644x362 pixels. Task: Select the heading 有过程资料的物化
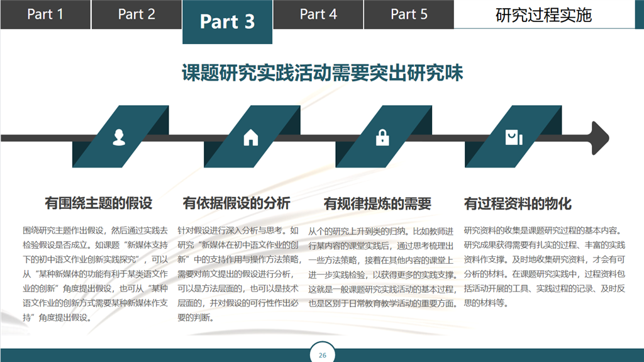[x=518, y=203]
